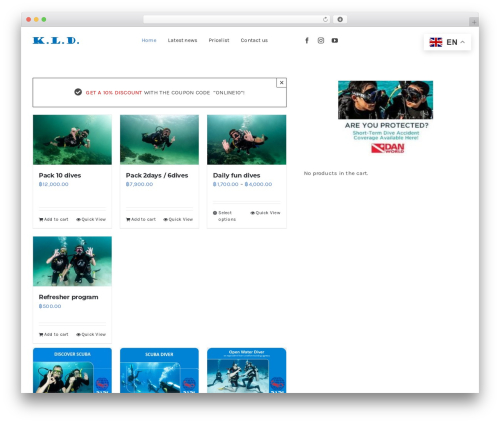The width and height of the screenshot is (500, 423).
Task: Open Pricelist menu item
Action: pos(219,40)
